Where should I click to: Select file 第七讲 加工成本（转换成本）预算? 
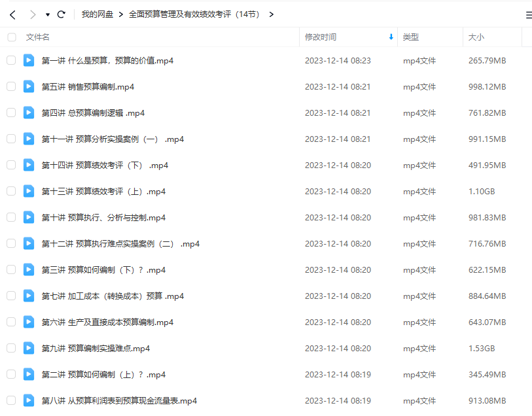[x=113, y=296]
